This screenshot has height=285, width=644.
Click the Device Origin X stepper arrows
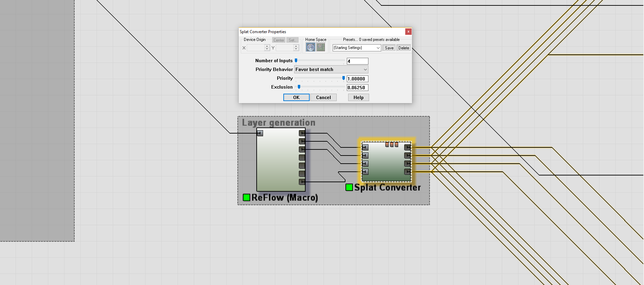coord(267,48)
